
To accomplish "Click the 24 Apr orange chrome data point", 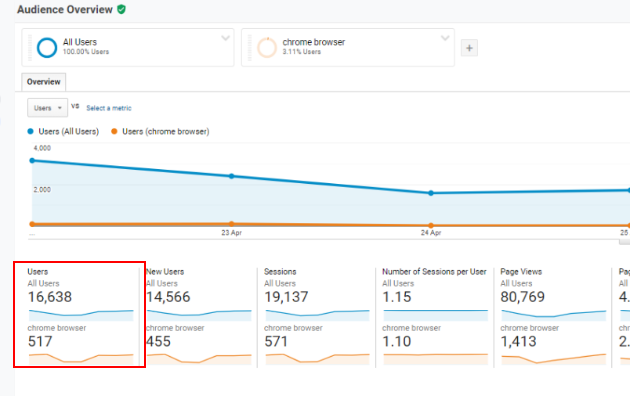I will click(x=431, y=225).
